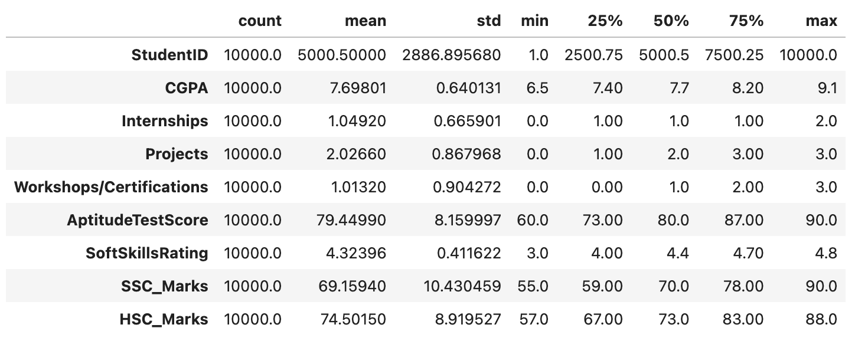Select the '25%' column header
868x354 pixels.
605,21
